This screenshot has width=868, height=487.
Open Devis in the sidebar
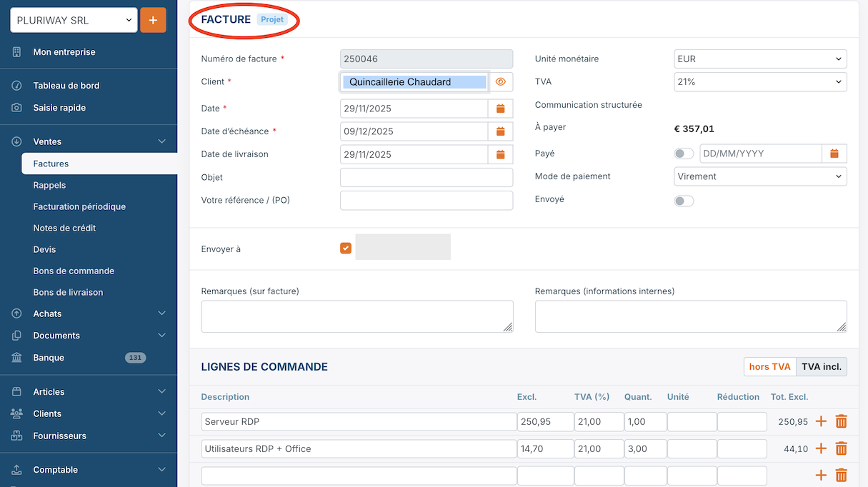pyautogui.click(x=44, y=249)
